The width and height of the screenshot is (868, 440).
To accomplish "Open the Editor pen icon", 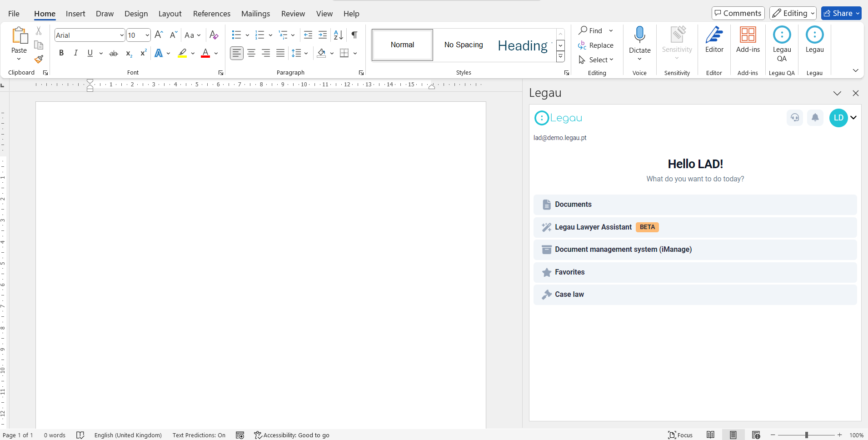I will [x=714, y=35].
